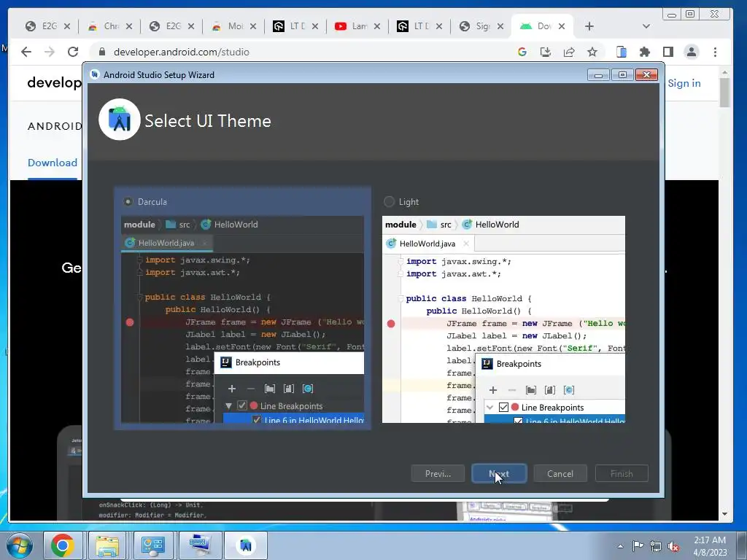Click the network icon in system tray
The width and height of the screenshot is (747, 560).
coord(656,546)
